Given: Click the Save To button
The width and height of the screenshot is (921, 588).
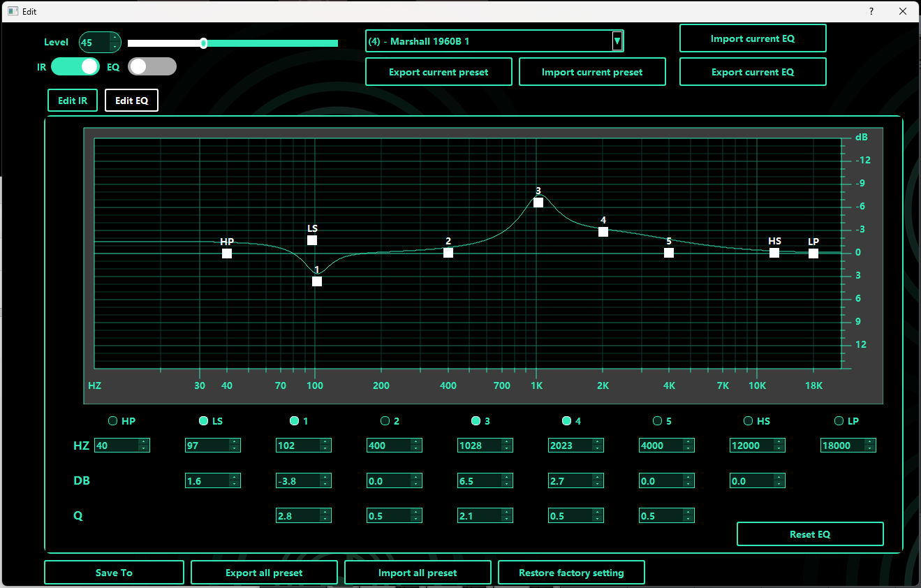Looking at the screenshot, I should (x=115, y=573).
